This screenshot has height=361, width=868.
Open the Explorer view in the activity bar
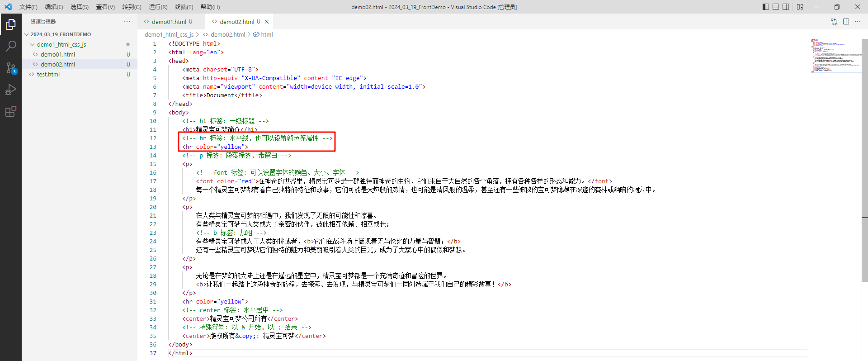click(x=11, y=24)
